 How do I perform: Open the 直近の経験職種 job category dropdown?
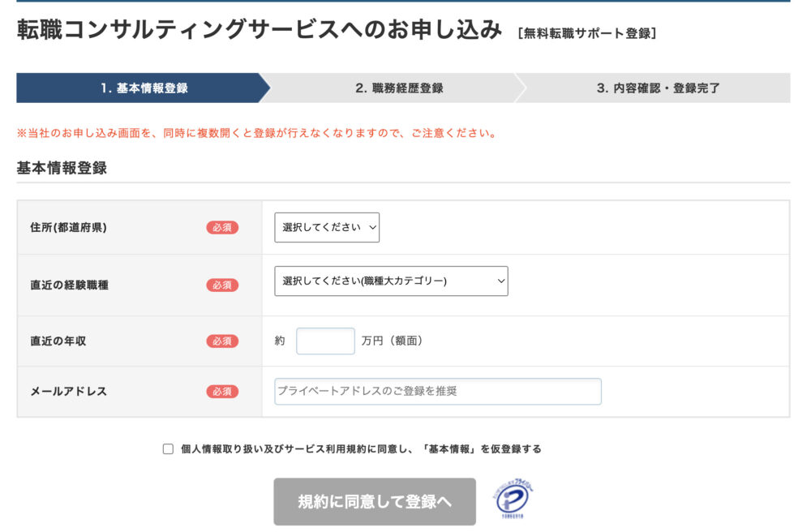coord(391,281)
